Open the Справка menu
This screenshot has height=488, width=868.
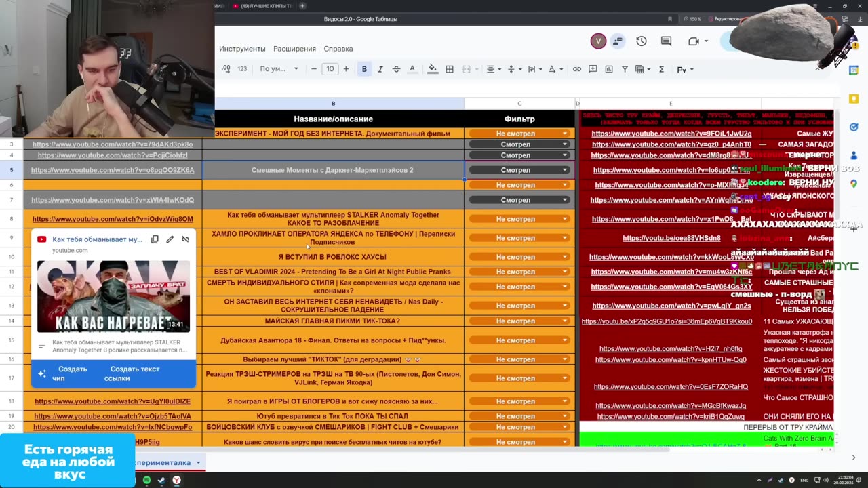338,49
